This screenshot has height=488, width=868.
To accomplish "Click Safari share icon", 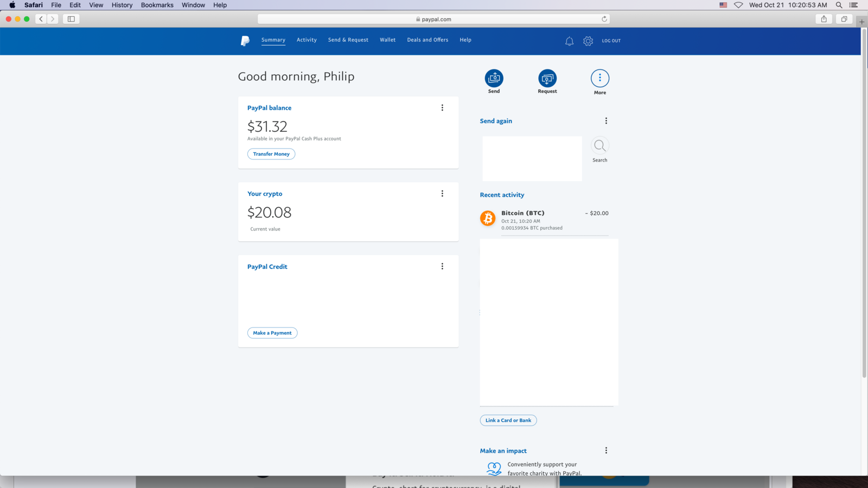I will tap(824, 19).
